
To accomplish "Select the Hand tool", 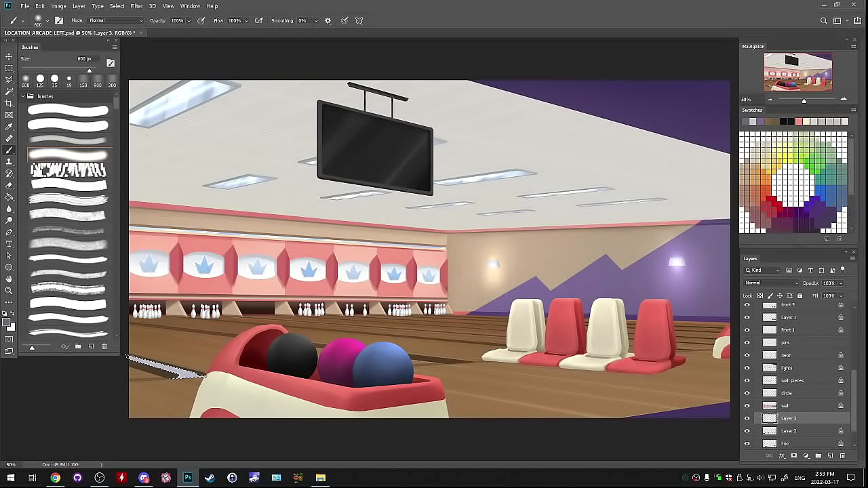I will pyautogui.click(x=9, y=279).
